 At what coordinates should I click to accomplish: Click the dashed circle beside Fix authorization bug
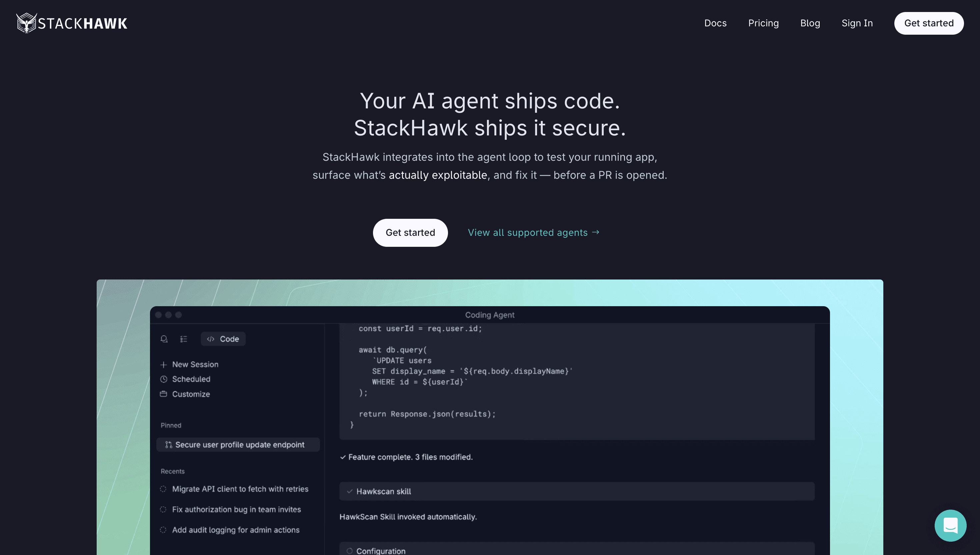163,510
